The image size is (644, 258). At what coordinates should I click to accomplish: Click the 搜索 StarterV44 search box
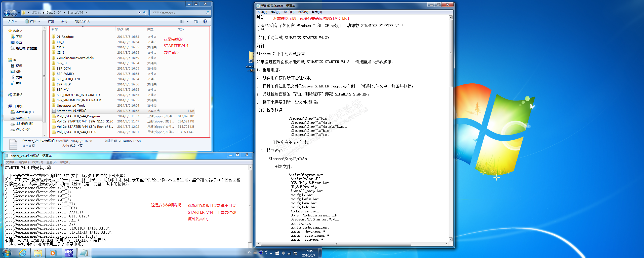coord(180,13)
